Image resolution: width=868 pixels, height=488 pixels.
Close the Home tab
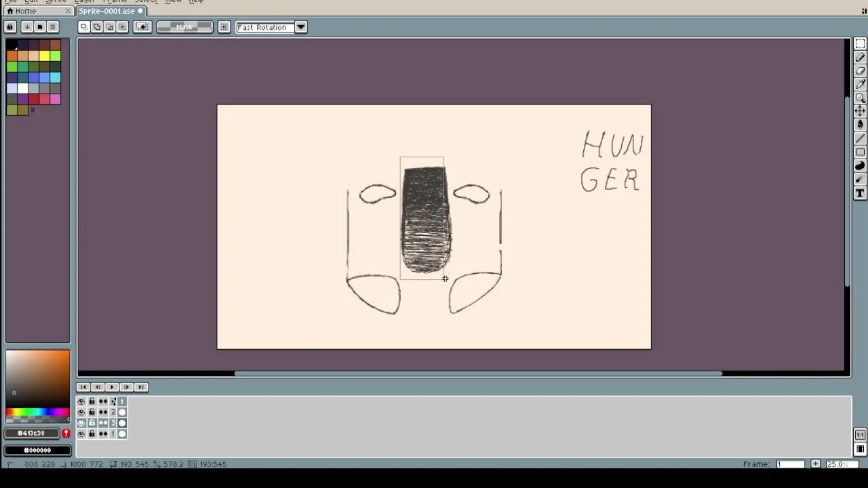click(68, 11)
